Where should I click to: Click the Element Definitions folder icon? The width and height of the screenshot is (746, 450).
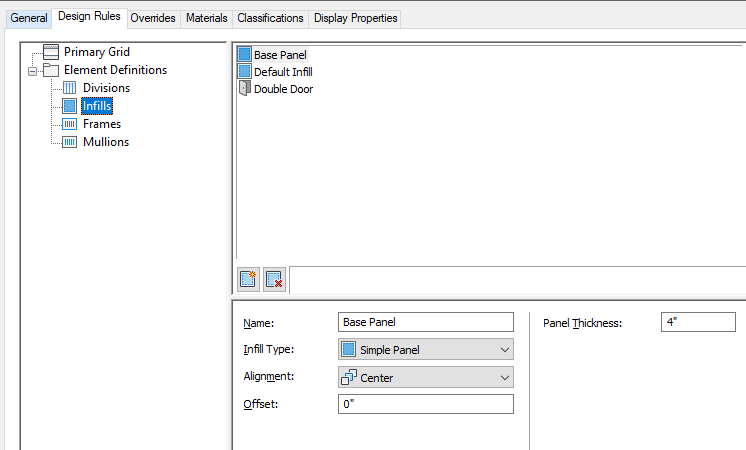51,70
